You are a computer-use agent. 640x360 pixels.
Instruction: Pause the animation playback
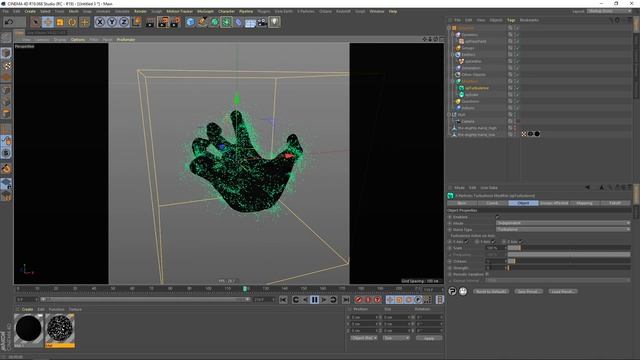pos(314,300)
